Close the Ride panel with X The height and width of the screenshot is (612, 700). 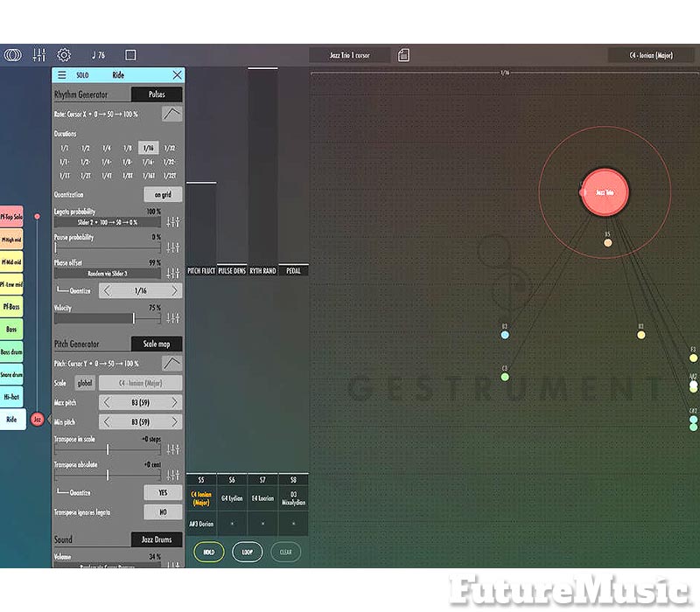click(x=178, y=75)
